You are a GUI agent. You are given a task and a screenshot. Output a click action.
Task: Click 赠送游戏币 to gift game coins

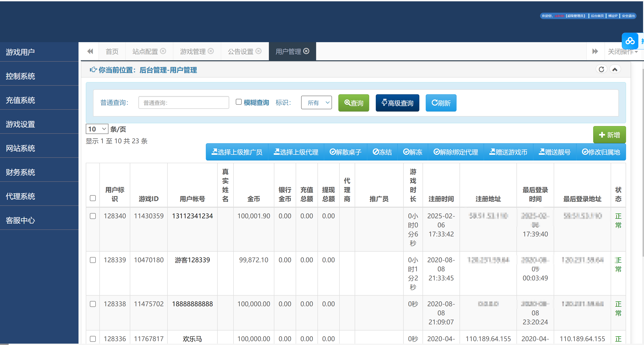click(x=508, y=152)
